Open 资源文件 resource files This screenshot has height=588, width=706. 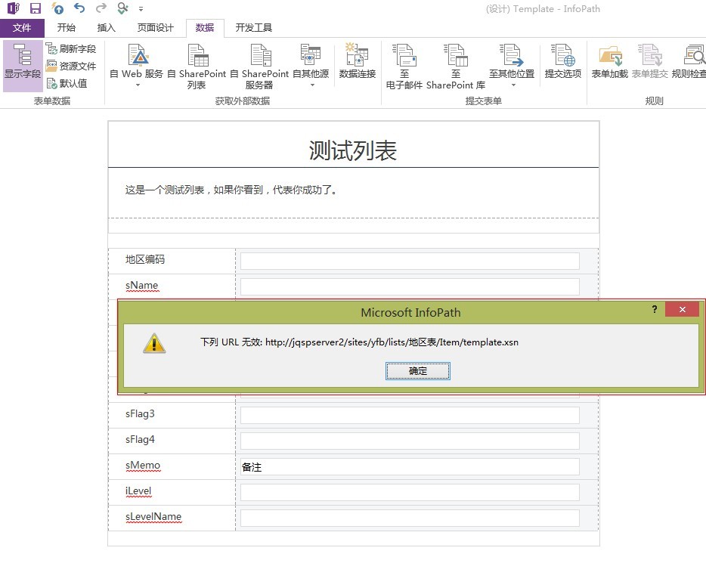72,67
